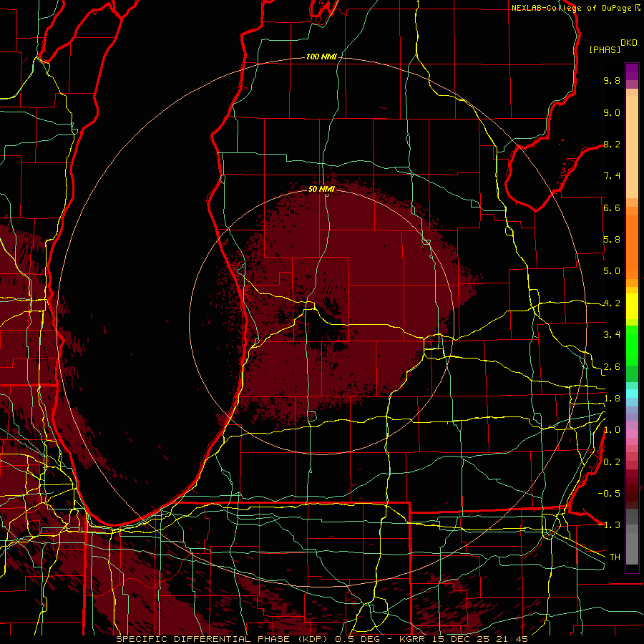Select the 50 NMI range ring label
The image size is (644, 644).
[321, 189]
